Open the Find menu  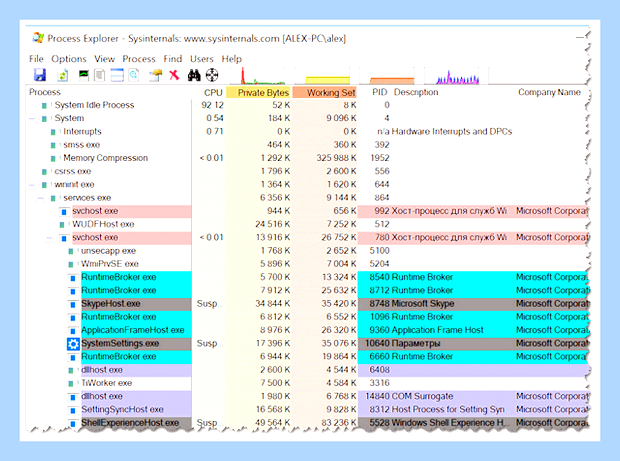(173, 59)
